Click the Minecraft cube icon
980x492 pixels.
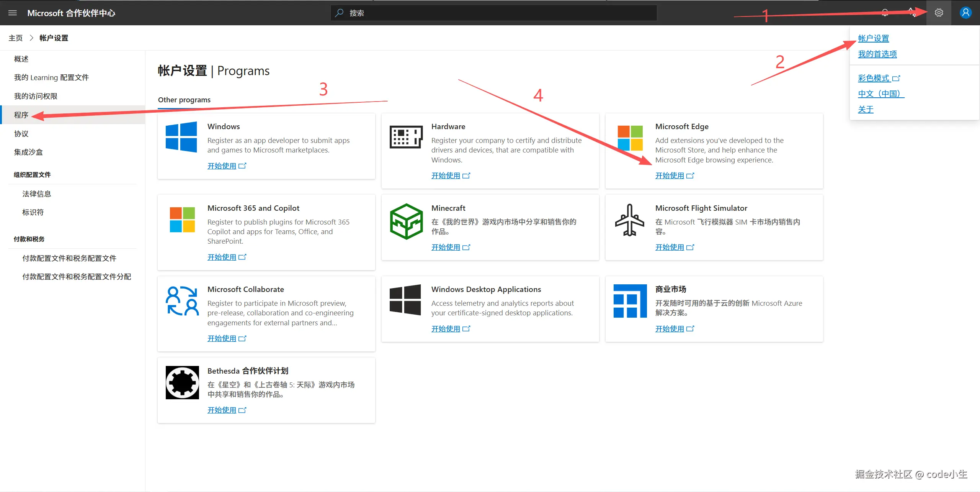click(x=406, y=221)
